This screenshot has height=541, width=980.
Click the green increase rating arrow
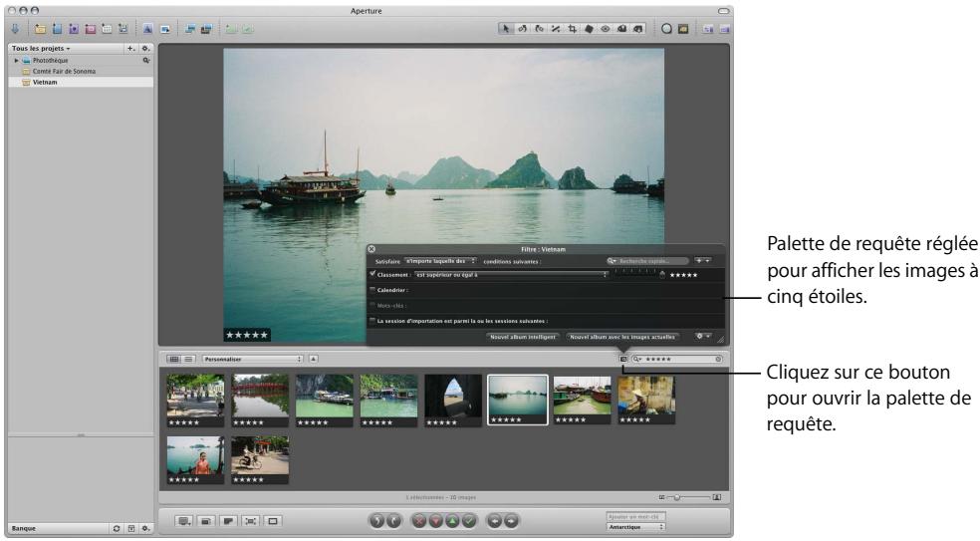(452, 520)
